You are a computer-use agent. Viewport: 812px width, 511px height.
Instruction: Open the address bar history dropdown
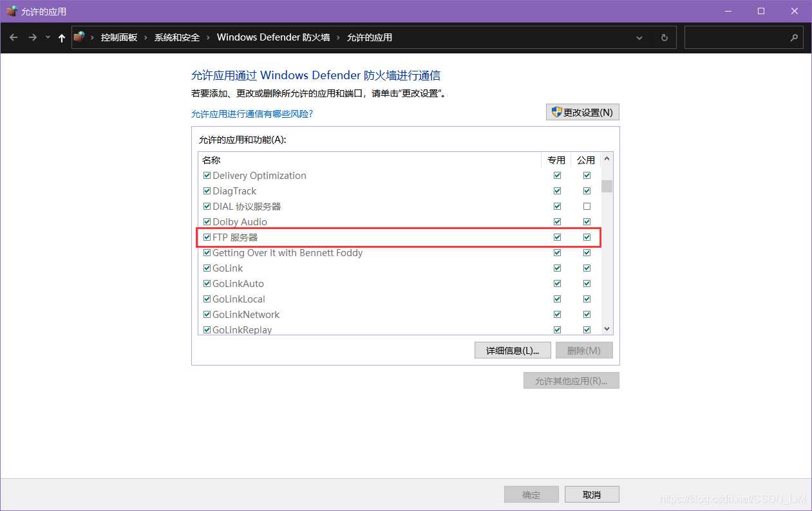tap(639, 37)
